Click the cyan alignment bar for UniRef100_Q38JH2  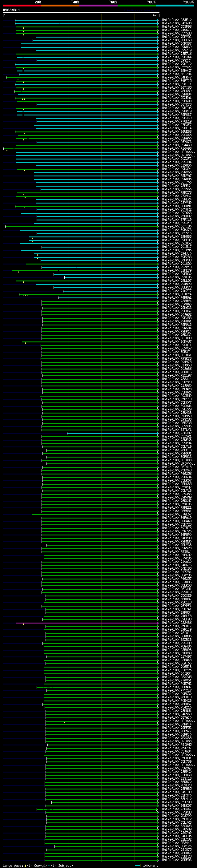pos(112,433)
